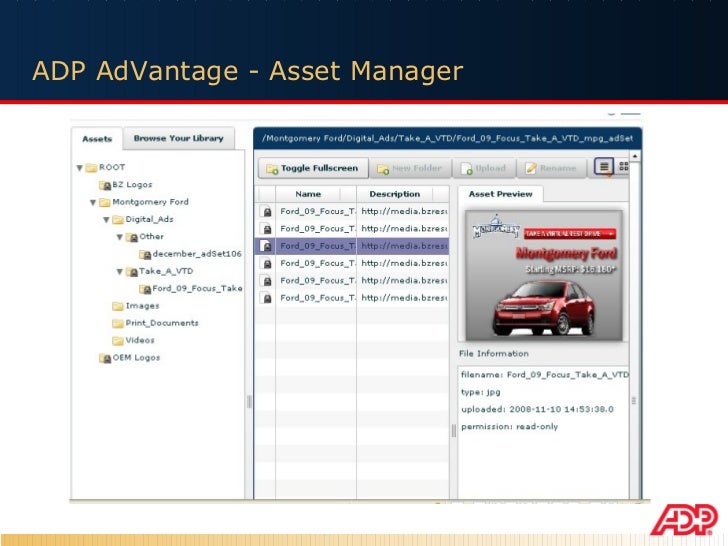Switch to thumbnail grid view icon

pyautogui.click(x=624, y=166)
